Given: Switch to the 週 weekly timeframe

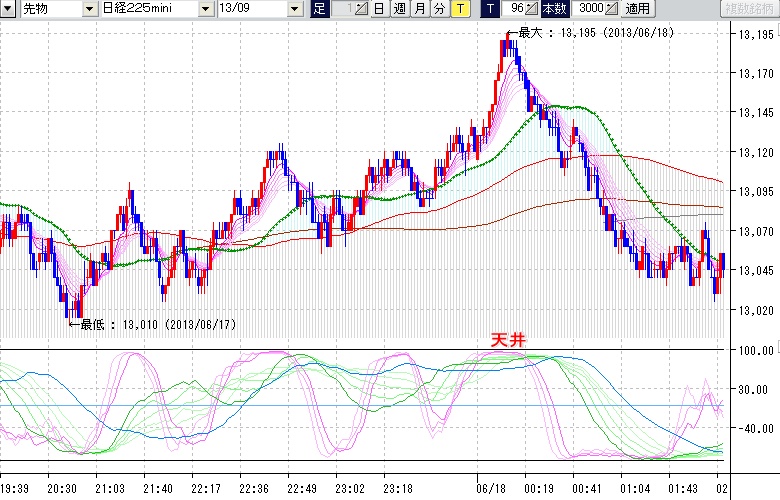Looking at the screenshot, I should tap(400, 9).
